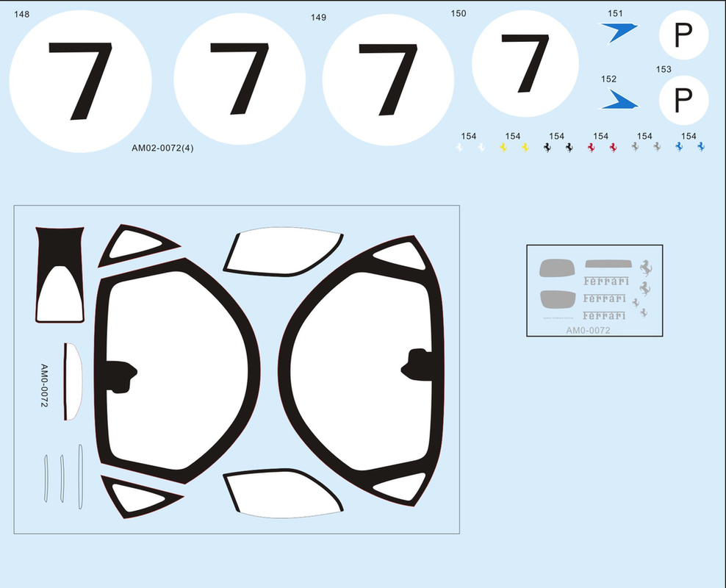Screen dimensions: 726x588
Task: Click the vertical AM0-0072 label
Action: (44, 385)
